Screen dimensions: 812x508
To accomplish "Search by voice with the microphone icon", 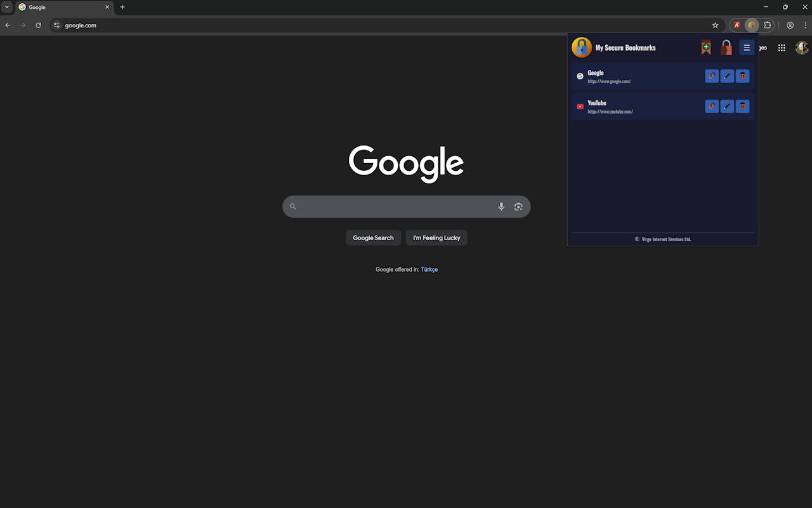I will pos(501,206).
